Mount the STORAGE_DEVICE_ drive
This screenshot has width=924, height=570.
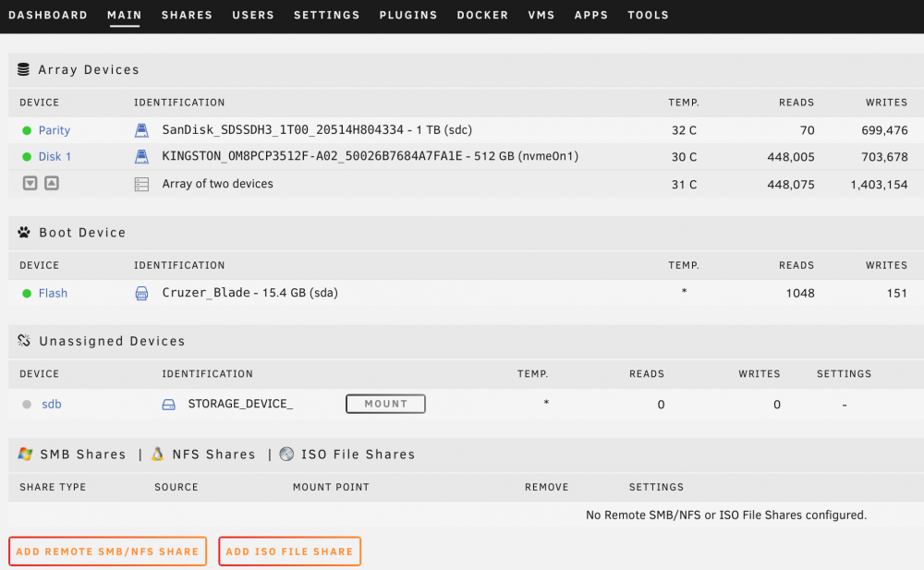[385, 404]
